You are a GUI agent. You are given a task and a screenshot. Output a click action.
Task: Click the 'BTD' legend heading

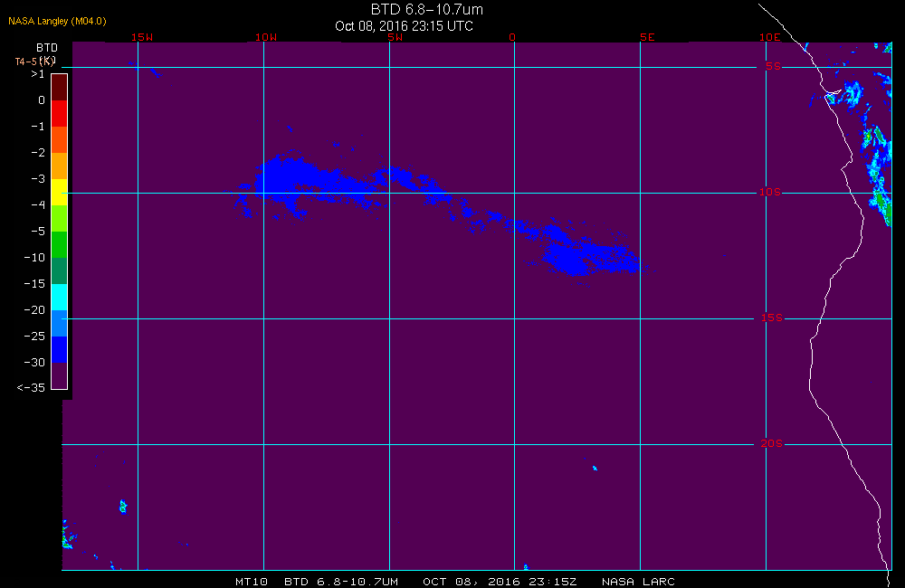tap(47, 48)
